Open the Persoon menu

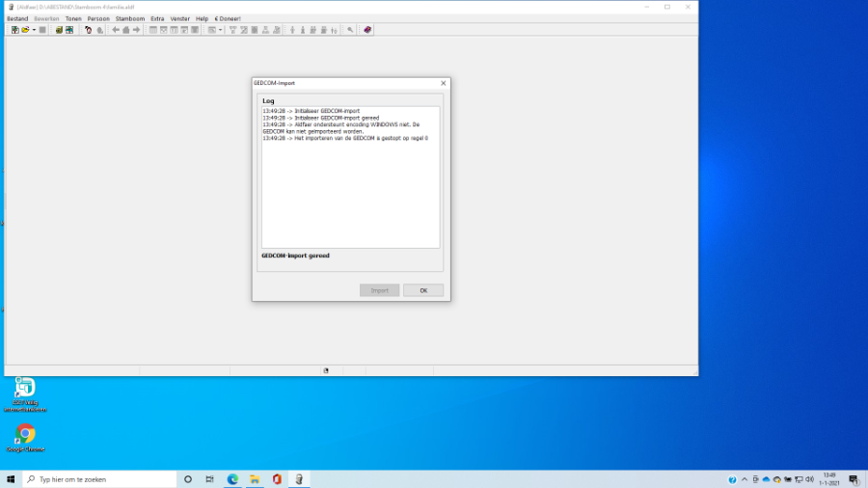(98, 18)
